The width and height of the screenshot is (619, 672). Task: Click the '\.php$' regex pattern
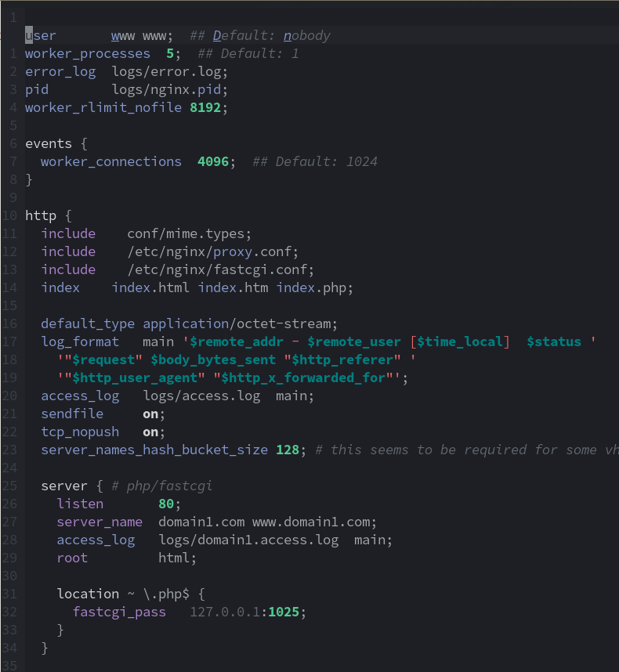166,594
